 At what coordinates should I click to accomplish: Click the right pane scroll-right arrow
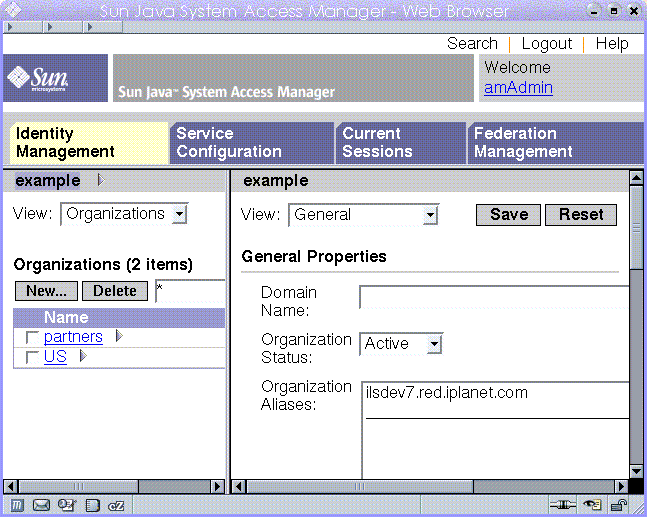[621, 486]
